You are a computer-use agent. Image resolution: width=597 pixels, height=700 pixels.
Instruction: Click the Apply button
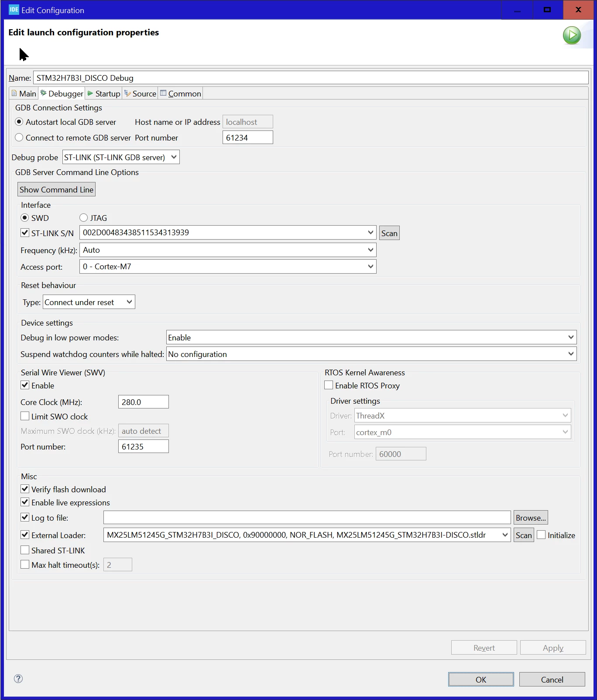(553, 648)
